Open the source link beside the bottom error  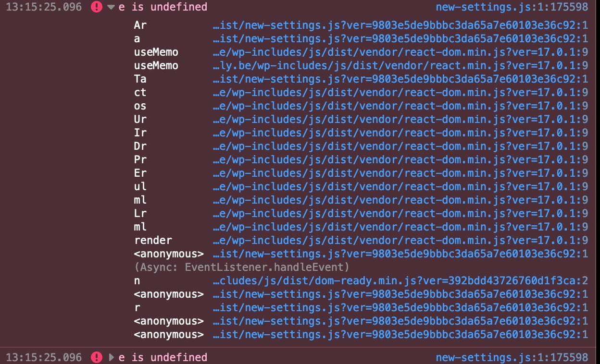click(x=511, y=358)
